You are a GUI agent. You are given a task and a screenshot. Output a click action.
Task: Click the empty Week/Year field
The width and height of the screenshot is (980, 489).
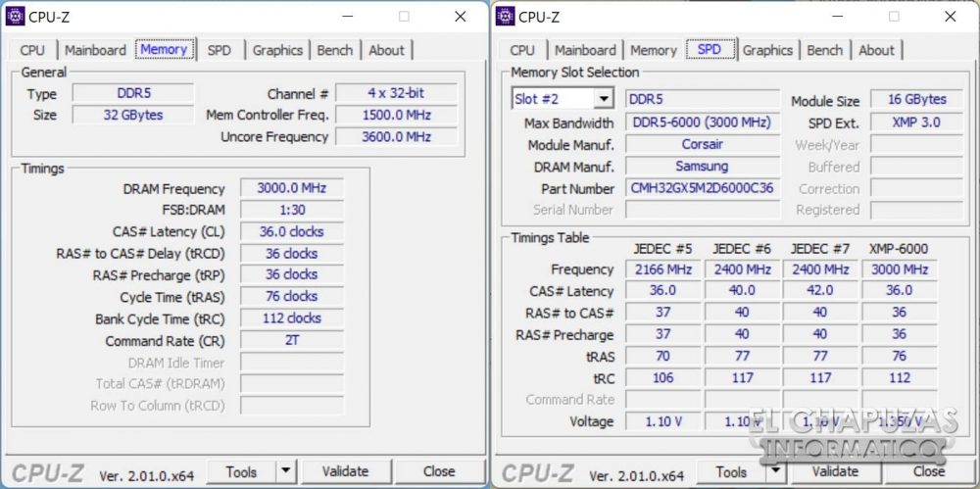coord(916,144)
